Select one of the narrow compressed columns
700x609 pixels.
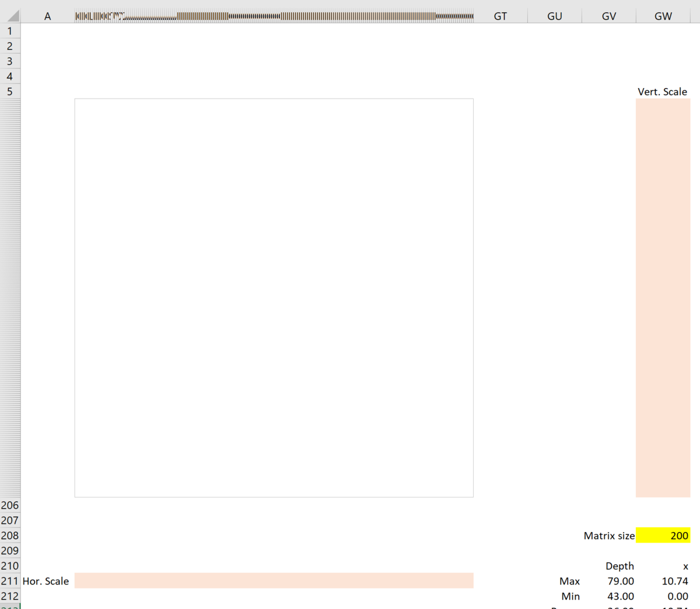point(233,16)
